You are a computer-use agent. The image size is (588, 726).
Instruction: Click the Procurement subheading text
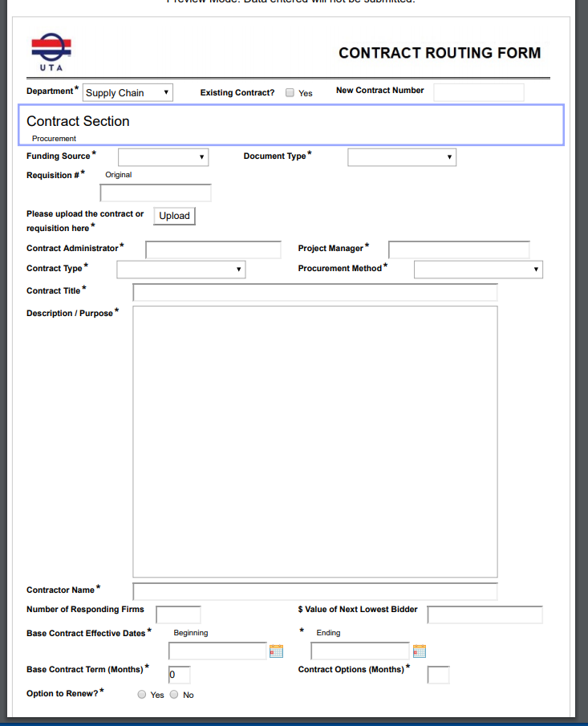click(x=54, y=139)
